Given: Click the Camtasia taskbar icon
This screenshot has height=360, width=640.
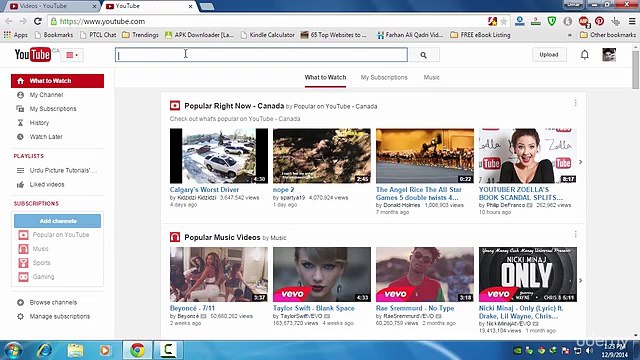Looking at the screenshot, I should (x=168, y=350).
